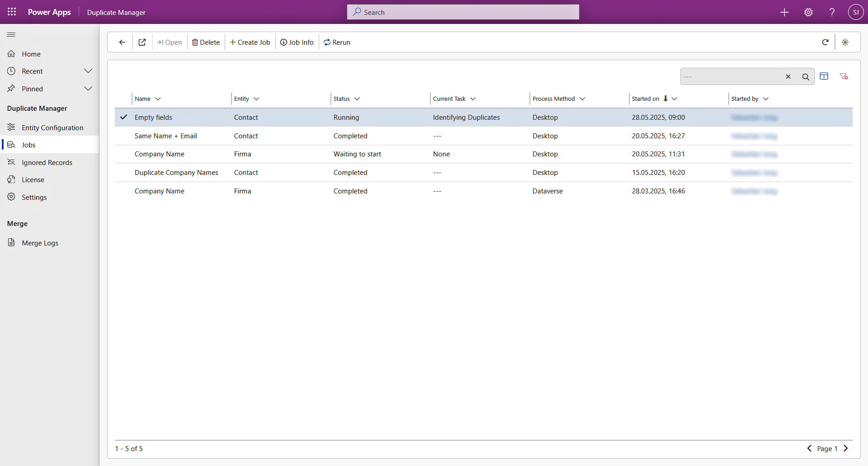This screenshot has width=868, height=466.
Task: Open the column layout editor icon
Action: click(824, 76)
